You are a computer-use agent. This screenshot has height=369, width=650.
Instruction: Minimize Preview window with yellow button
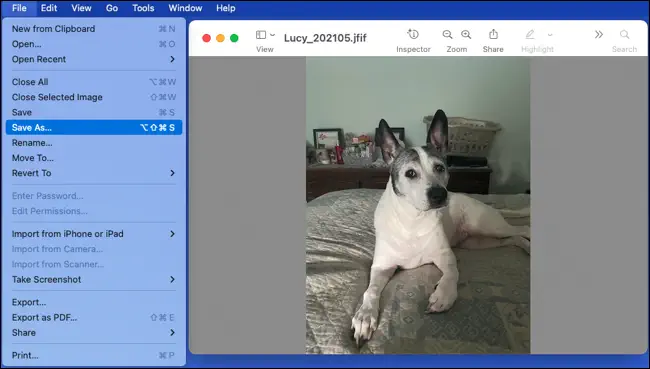[x=221, y=38]
